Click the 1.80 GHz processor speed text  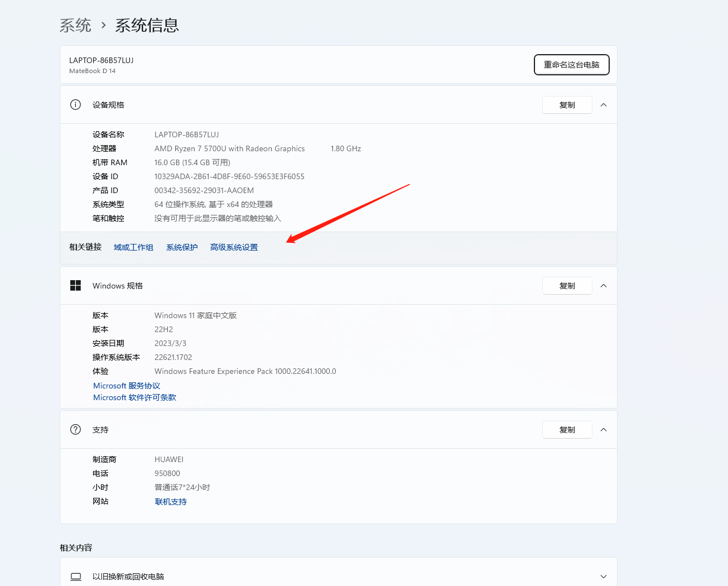coord(346,148)
